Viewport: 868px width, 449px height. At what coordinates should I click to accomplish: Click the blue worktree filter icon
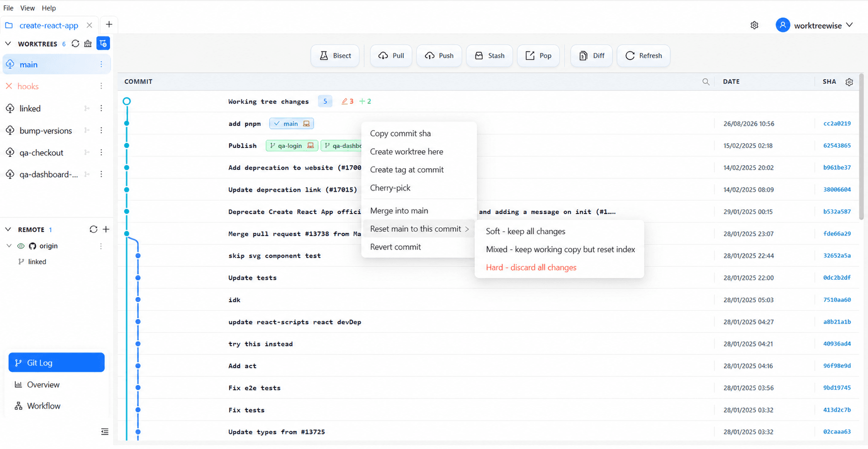coord(103,44)
